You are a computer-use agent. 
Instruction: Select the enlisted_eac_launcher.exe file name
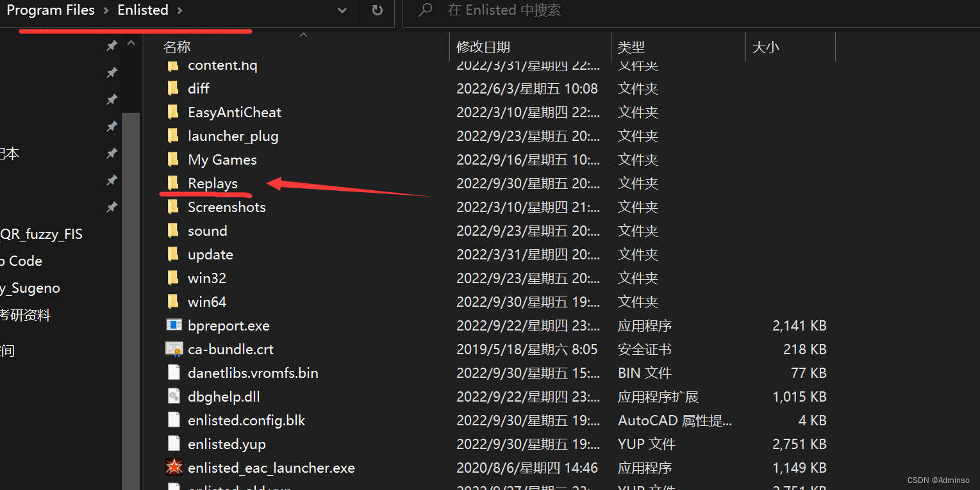272,468
